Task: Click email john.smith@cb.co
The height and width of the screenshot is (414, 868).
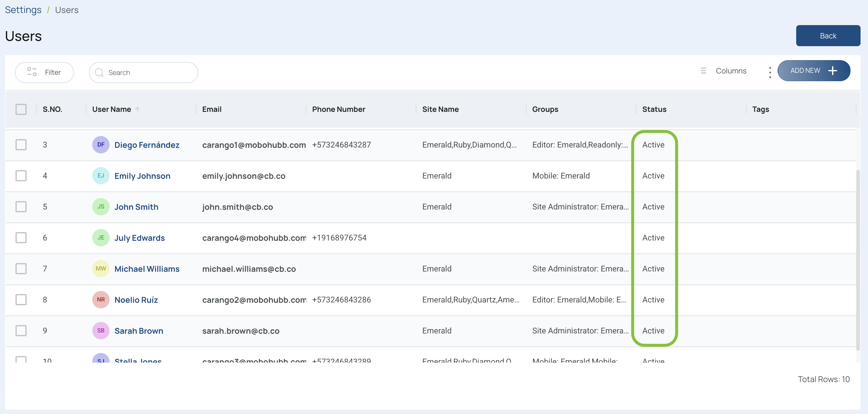Action: pyautogui.click(x=237, y=207)
